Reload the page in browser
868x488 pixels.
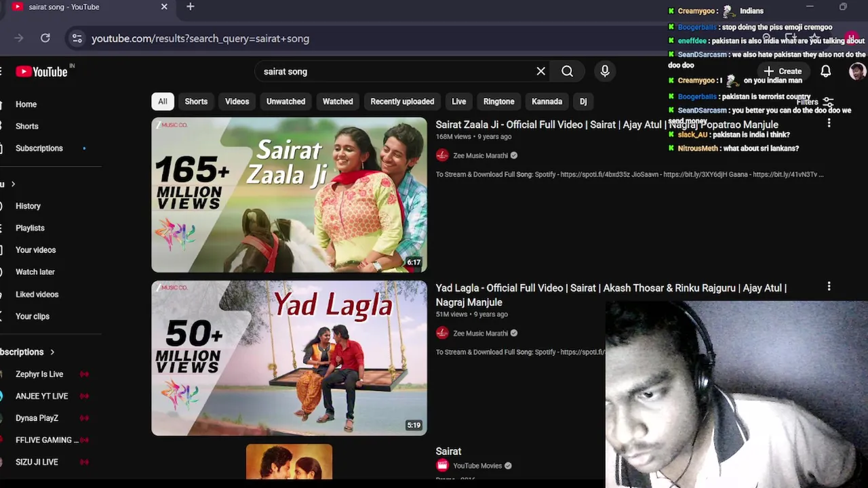pos(45,39)
